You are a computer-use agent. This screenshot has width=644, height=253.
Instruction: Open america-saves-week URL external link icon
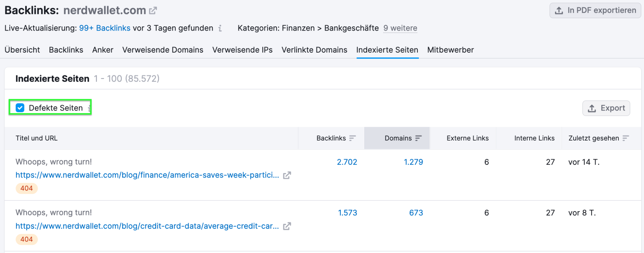pyautogui.click(x=287, y=175)
